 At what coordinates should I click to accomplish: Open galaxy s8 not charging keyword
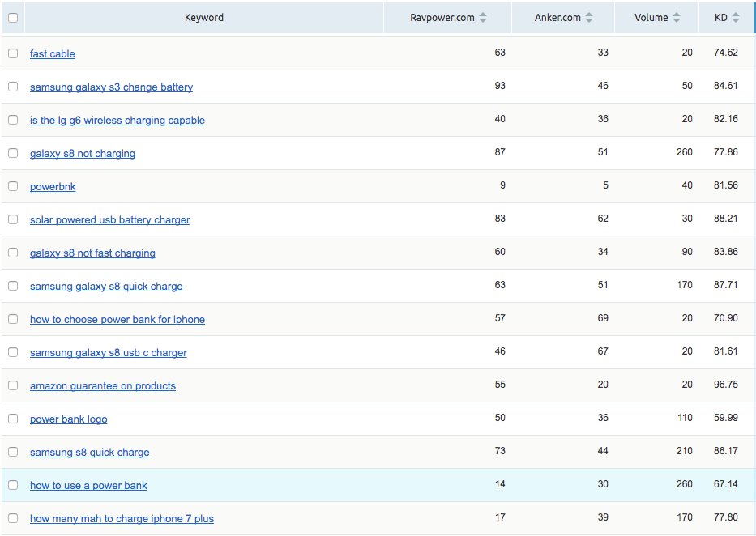tap(83, 154)
